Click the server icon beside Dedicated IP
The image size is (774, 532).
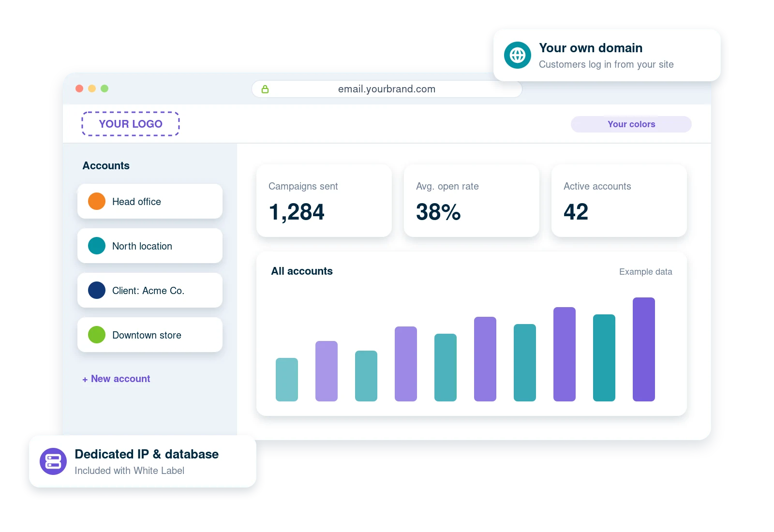[x=53, y=461]
